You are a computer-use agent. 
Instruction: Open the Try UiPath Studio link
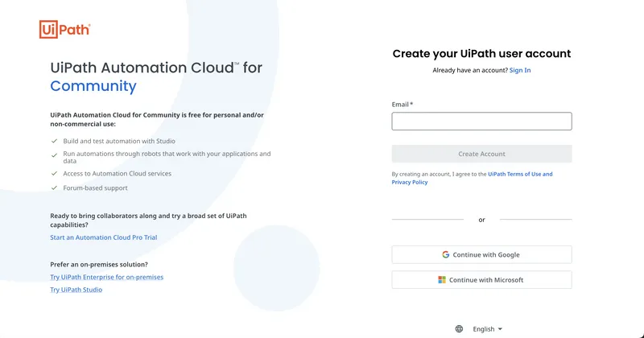coord(76,290)
